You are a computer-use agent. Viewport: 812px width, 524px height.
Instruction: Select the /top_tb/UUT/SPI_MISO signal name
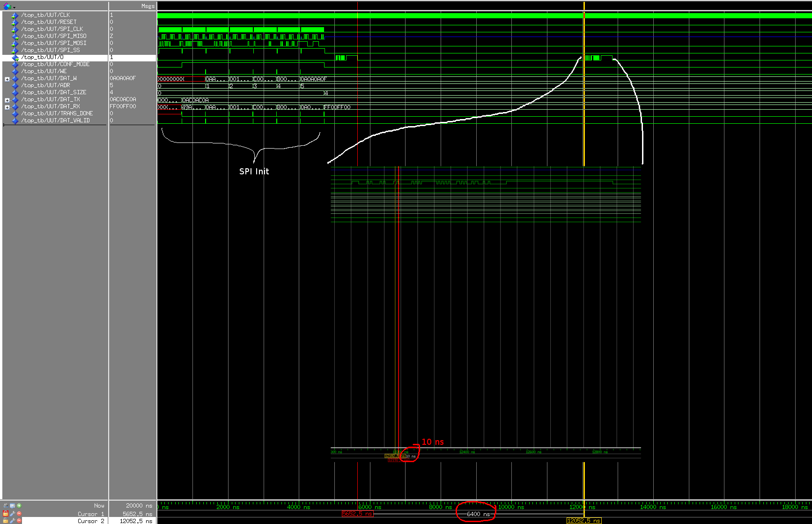(x=54, y=36)
